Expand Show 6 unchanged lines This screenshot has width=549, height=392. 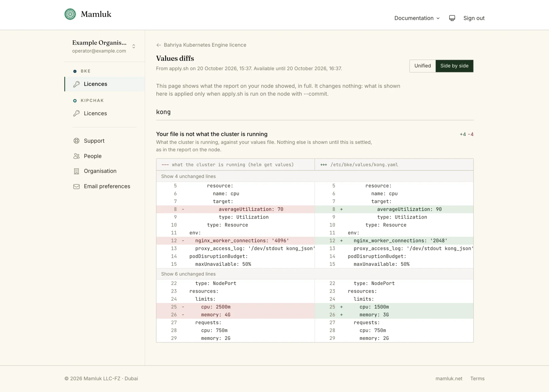315,274
